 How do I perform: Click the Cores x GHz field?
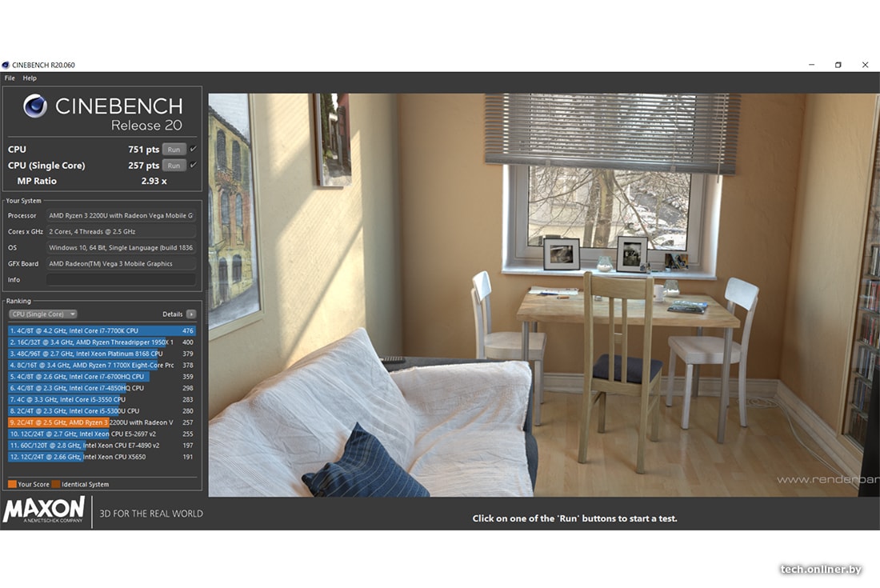pos(122,231)
